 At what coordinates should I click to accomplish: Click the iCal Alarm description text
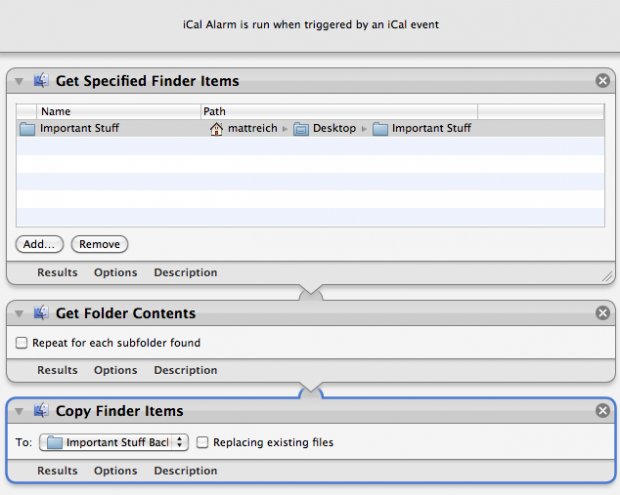coord(311,25)
